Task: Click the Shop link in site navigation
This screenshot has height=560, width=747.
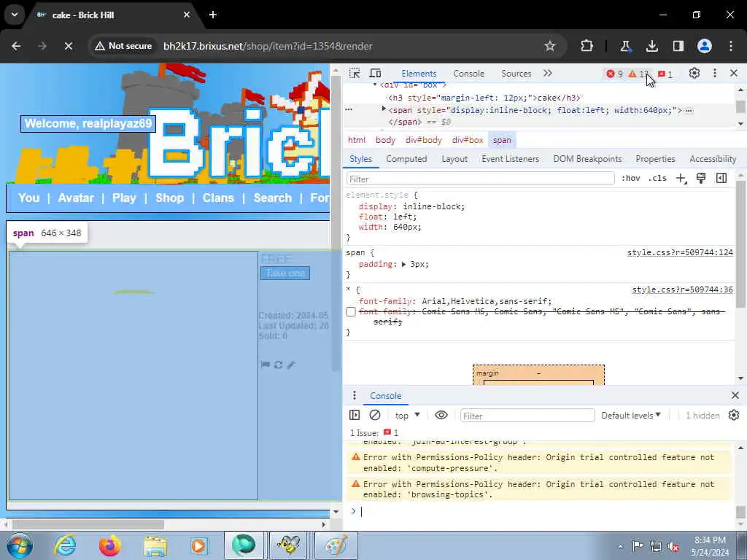Action: [169, 198]
